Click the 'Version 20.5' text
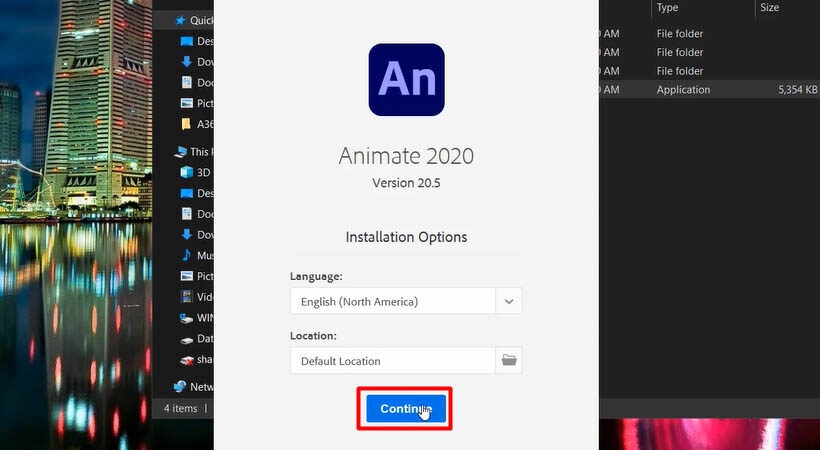 (406, 183)
